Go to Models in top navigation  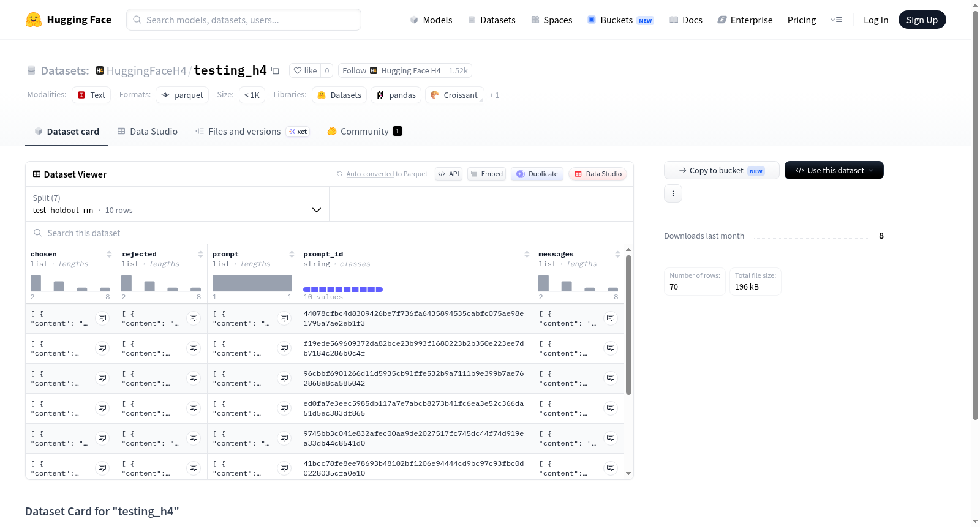click(431, 20)
